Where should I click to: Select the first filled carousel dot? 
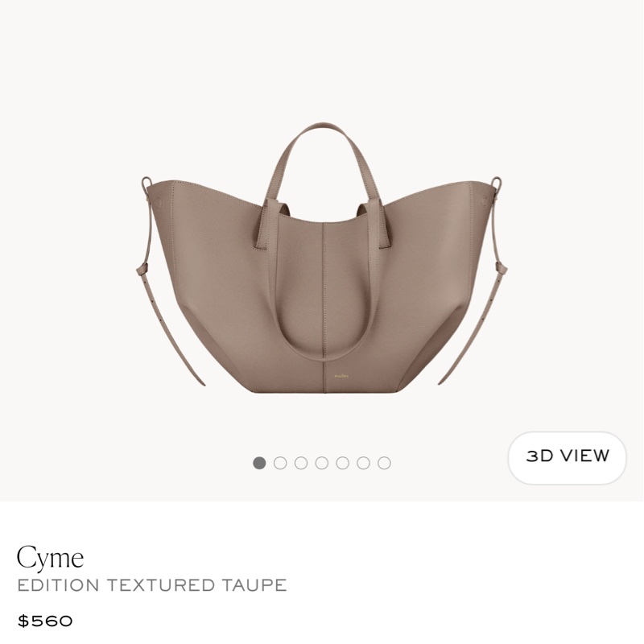click(259, 463)
